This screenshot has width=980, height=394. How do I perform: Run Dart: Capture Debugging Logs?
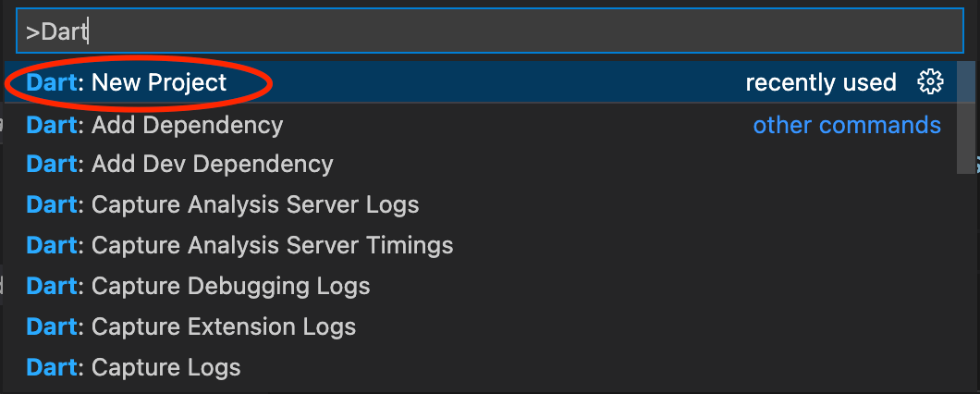tap(482, 286)
